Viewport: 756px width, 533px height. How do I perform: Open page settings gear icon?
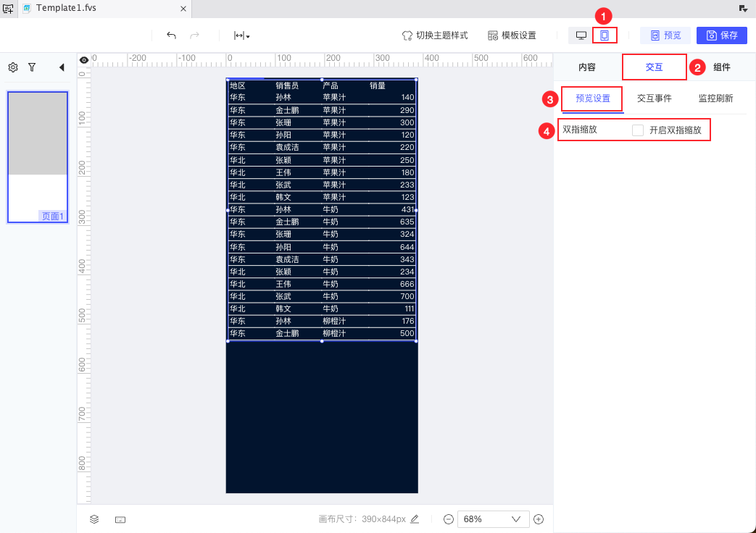click(13, 67)
